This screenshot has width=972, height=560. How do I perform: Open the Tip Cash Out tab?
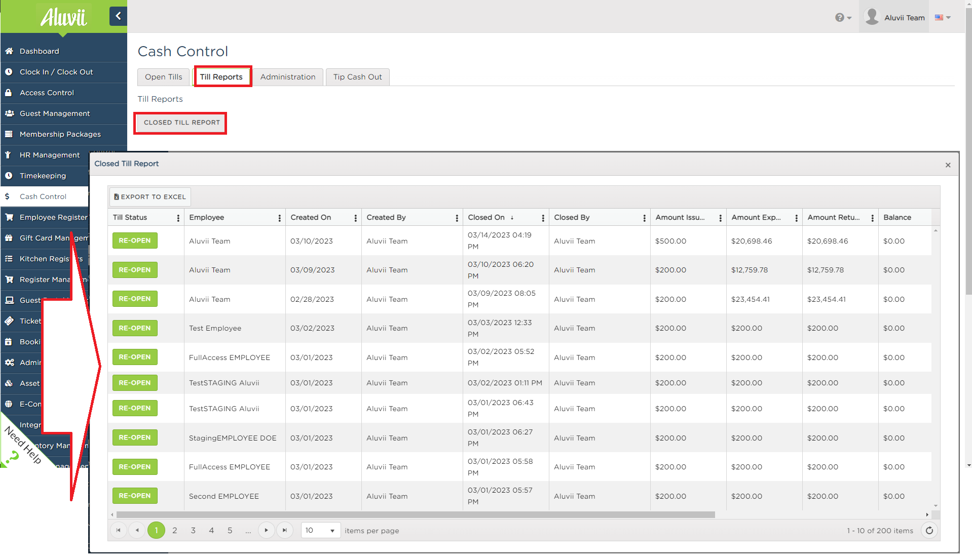(357, 77)
